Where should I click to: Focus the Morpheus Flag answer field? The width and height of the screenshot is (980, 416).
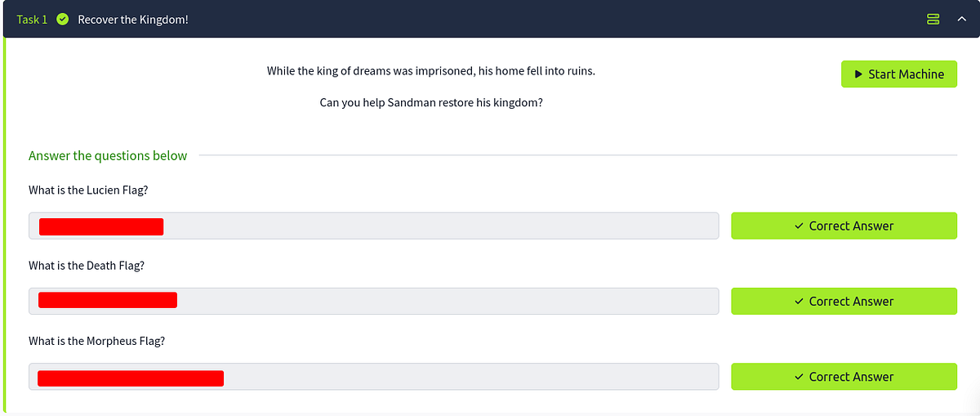[x=373, y=376]
